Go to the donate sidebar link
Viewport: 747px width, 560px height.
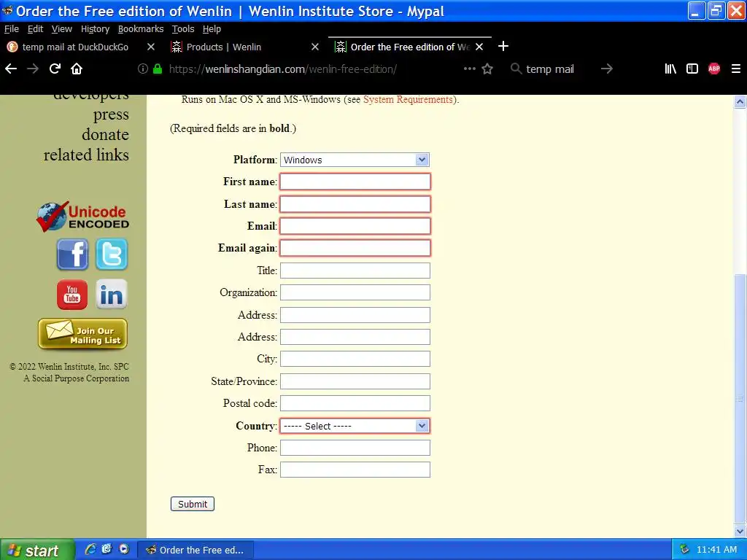pos(105,135)
